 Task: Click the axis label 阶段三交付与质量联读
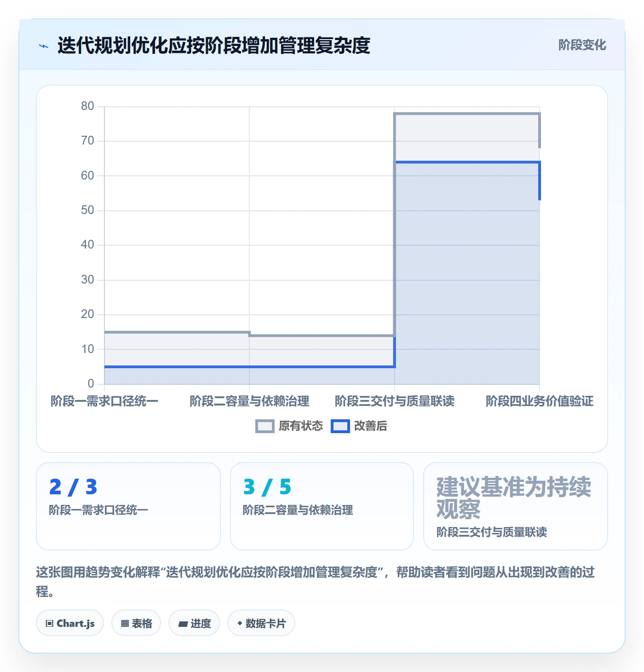[x=395, y=401]
